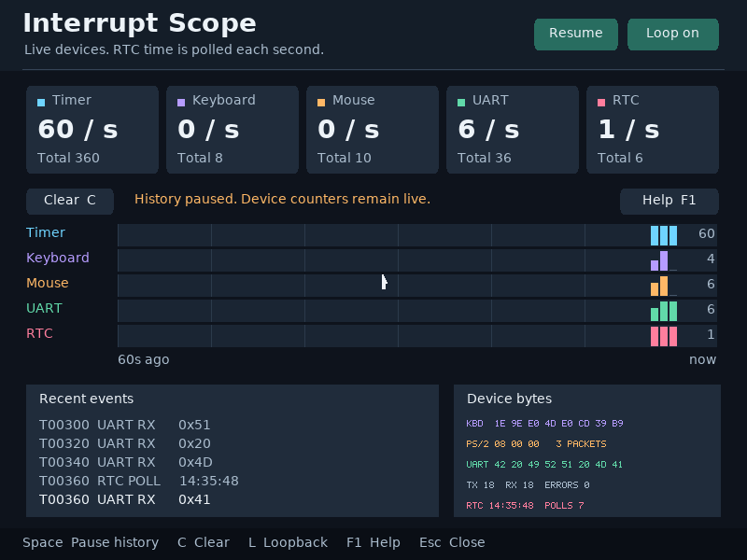The height and width of the screenshot is (560, 747).
Task: Click the blue bars in the Timer history lane
Action: 664,236
